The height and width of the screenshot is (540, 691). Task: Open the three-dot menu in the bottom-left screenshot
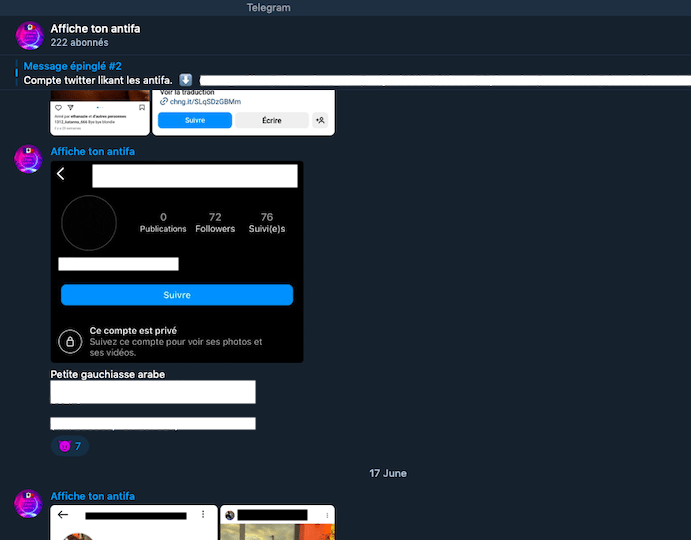click(203, 514)
